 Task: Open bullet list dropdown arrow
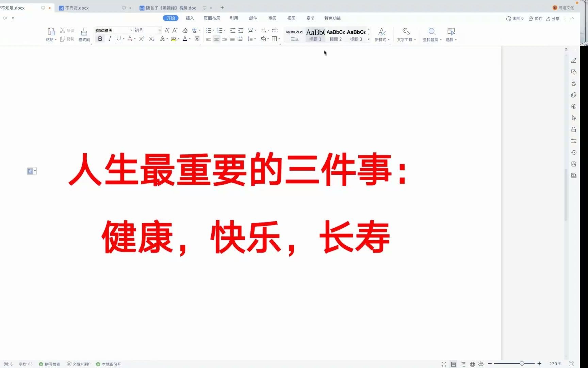click(213, 30)
